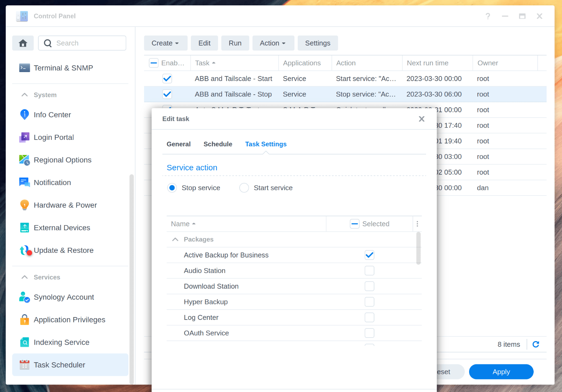Check Log Center package
Viewport: 562px width, 392px height.
click(369, 317)
